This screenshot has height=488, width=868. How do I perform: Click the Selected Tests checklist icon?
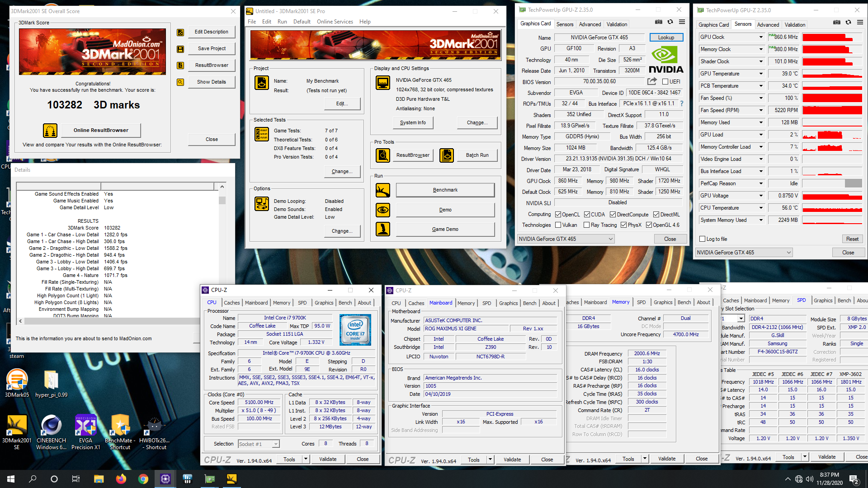pyautogui.click(x=262, y=134)
